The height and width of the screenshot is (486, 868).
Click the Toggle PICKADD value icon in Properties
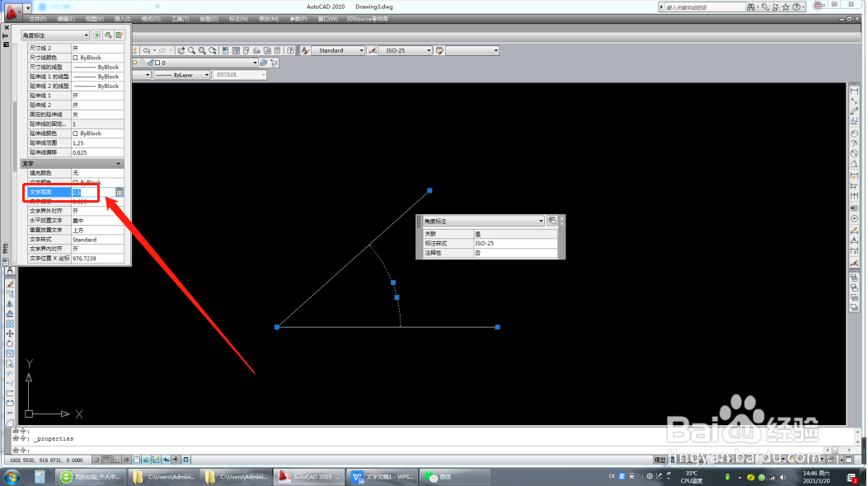(x=97, y=35)
